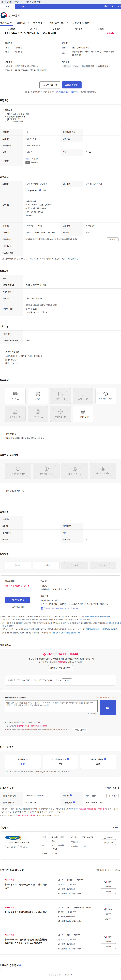121x980 pixels.
Task: Select the 우대사항 section tab
Action: click(x=56, y=29)
